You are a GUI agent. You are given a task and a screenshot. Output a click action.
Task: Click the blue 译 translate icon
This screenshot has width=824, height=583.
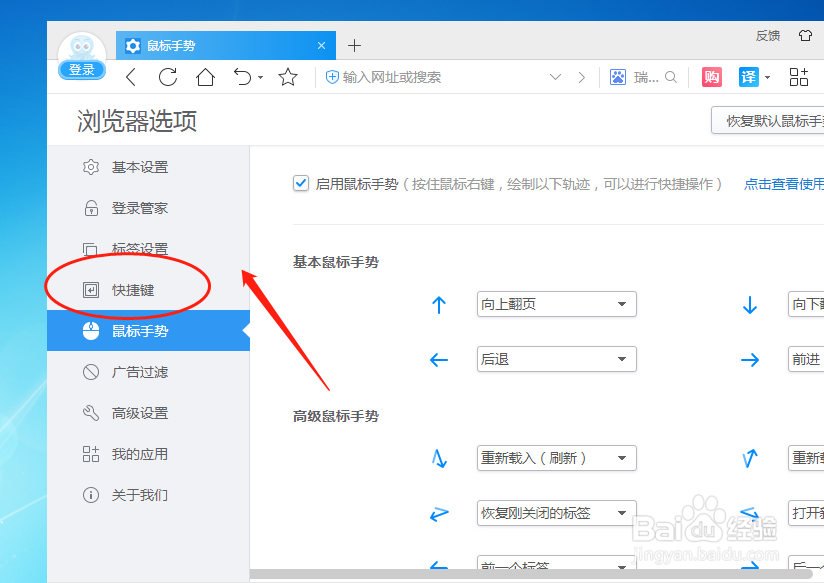tap(748, 77)
